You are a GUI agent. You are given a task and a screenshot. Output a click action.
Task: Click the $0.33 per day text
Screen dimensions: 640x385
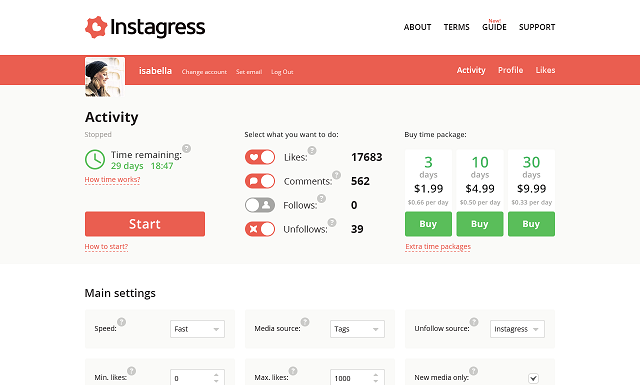[531, 203]
